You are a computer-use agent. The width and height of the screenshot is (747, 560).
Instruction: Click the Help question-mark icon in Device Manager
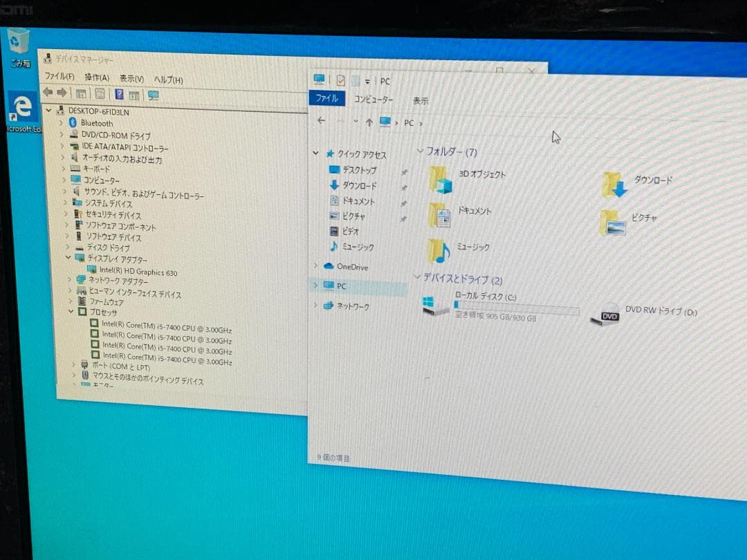click(119, 93)
